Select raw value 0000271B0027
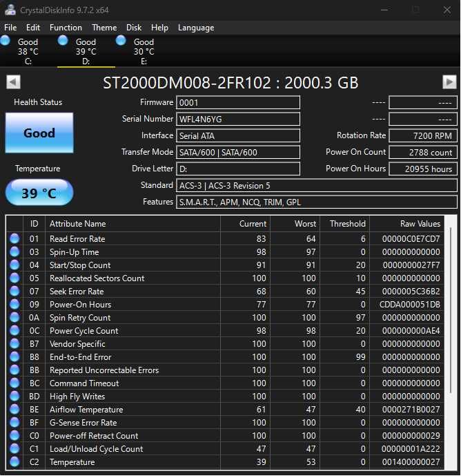461x476 pixels. click(x=411, y=410)
